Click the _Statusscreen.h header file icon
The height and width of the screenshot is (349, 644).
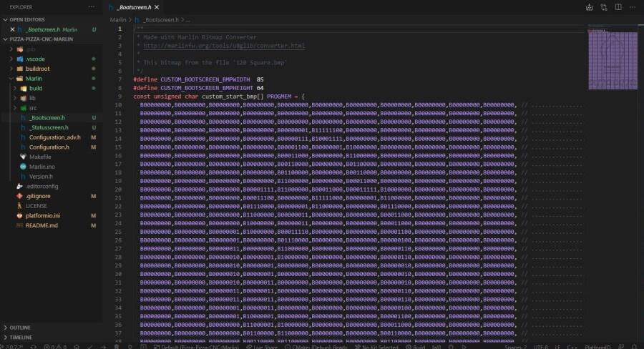pos(23,128)
